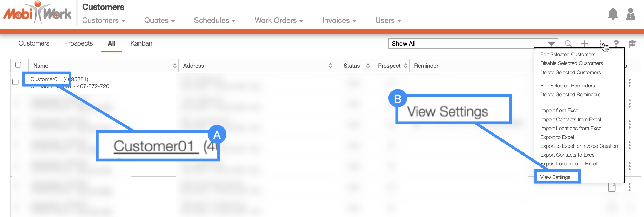Viewport: 644px width, 217px height.
Task: Sort by the Name column arrows
Action: coord(175,66)
